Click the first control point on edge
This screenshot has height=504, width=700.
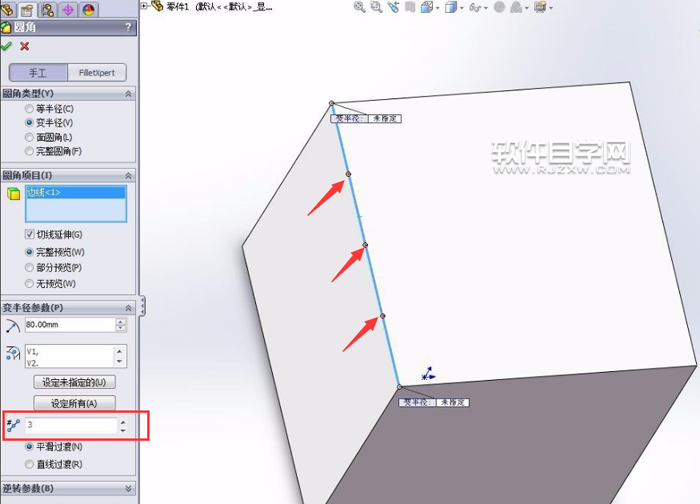coord(348,174)
